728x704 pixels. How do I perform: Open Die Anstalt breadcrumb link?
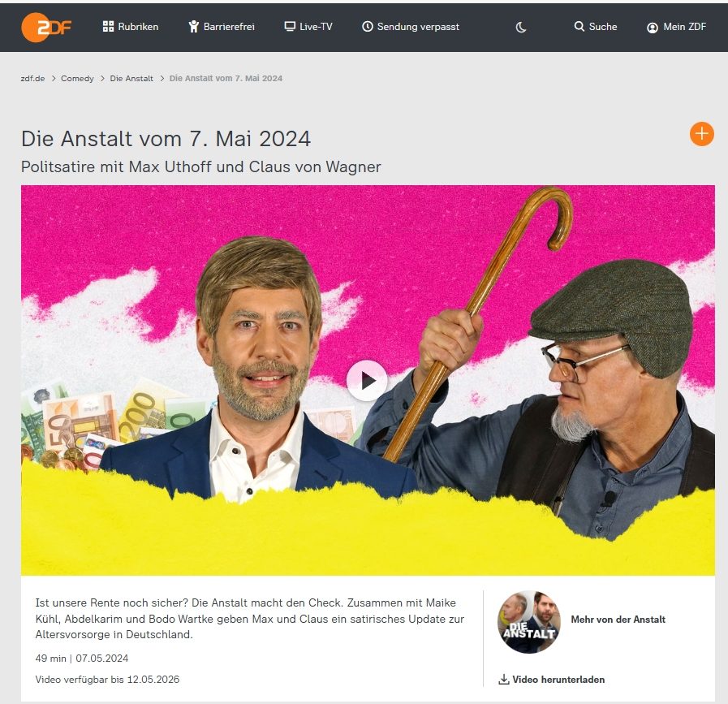(x=131, y=79)
